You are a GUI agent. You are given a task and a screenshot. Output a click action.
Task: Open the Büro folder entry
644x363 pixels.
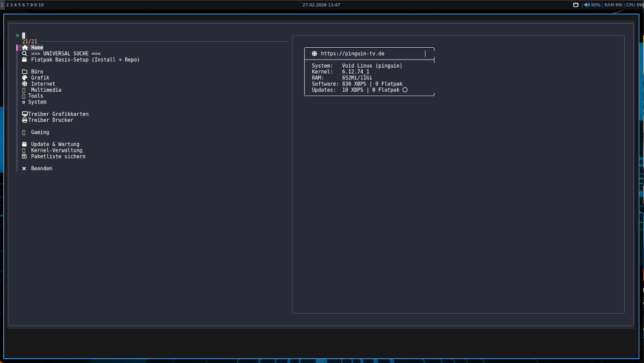pyautogui.click(x=36, y=71)
